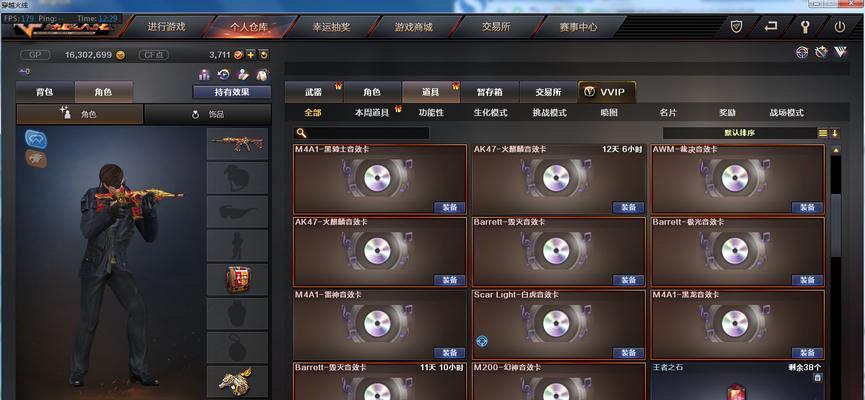The width and height of the screenshot is (865, 400).
Task: Select the 生化模式 filter tab
Action: 490,113
